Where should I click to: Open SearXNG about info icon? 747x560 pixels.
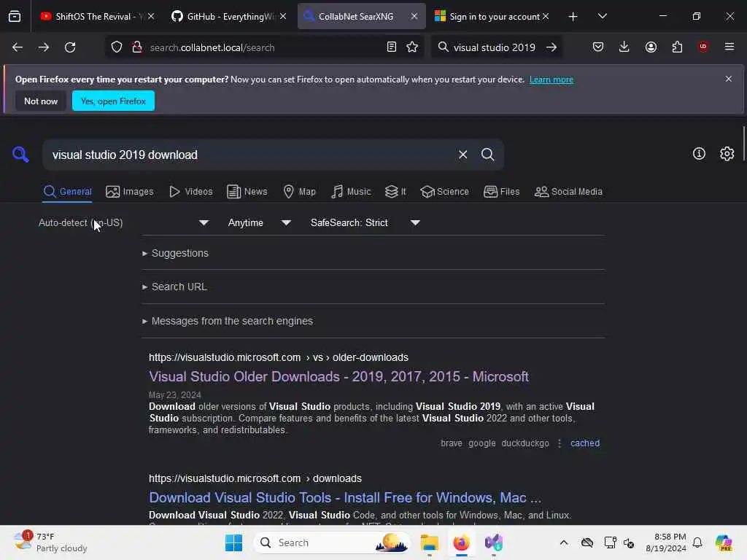pyautogui.click(x=699, y=153)
